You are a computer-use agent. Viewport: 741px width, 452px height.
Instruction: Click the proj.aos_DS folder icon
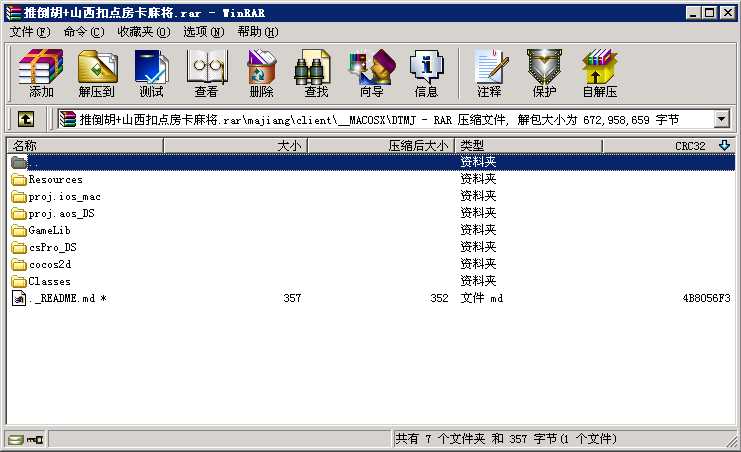(19, 214)
